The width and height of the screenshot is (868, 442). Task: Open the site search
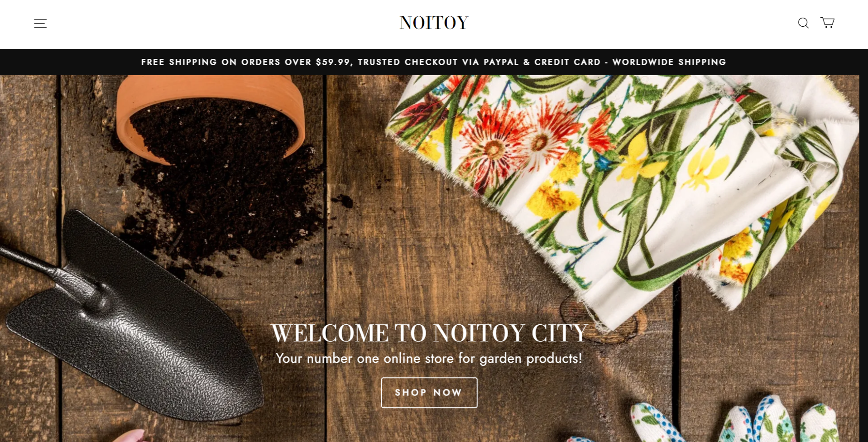tap(803, 23)
